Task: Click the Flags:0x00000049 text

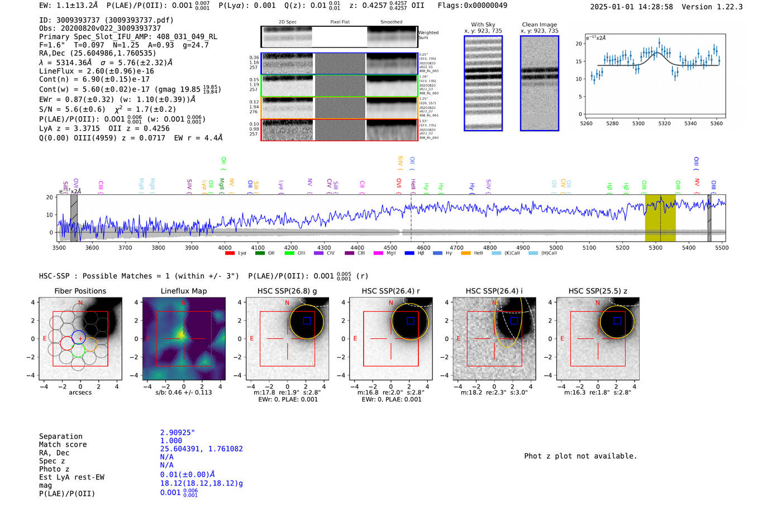Action: 473,5
